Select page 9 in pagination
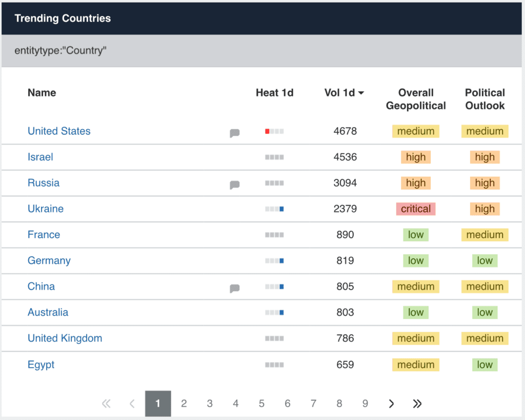Screen dimensions: 525x420 [x=365, y=404]
